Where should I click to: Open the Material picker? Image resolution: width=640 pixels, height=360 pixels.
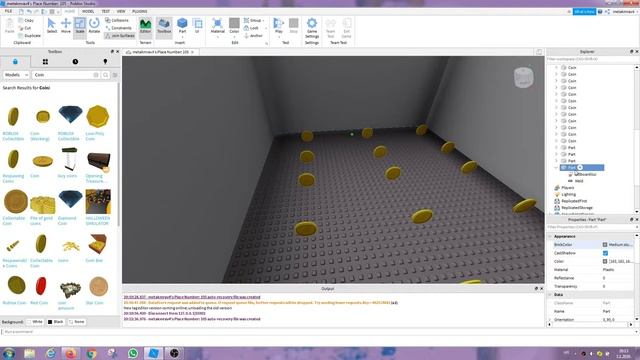click(218, 25)
